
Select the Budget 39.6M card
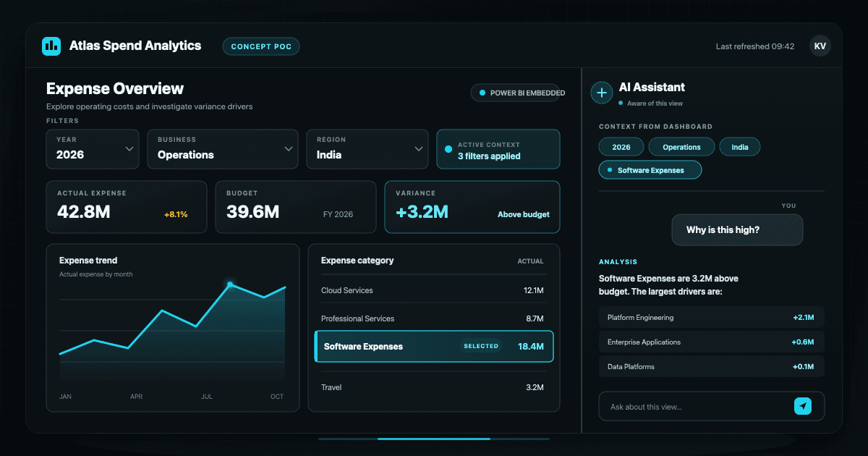pyautogui.click(x=296, y=207)
